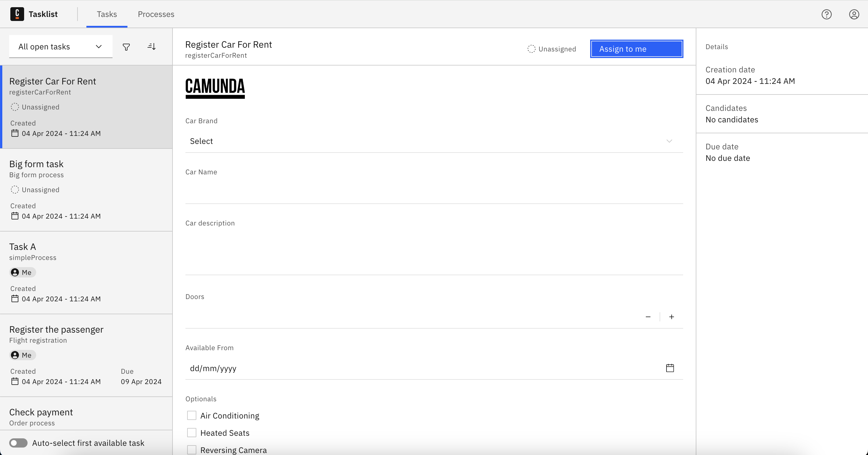Click the Car Name input field

point(434,192)
